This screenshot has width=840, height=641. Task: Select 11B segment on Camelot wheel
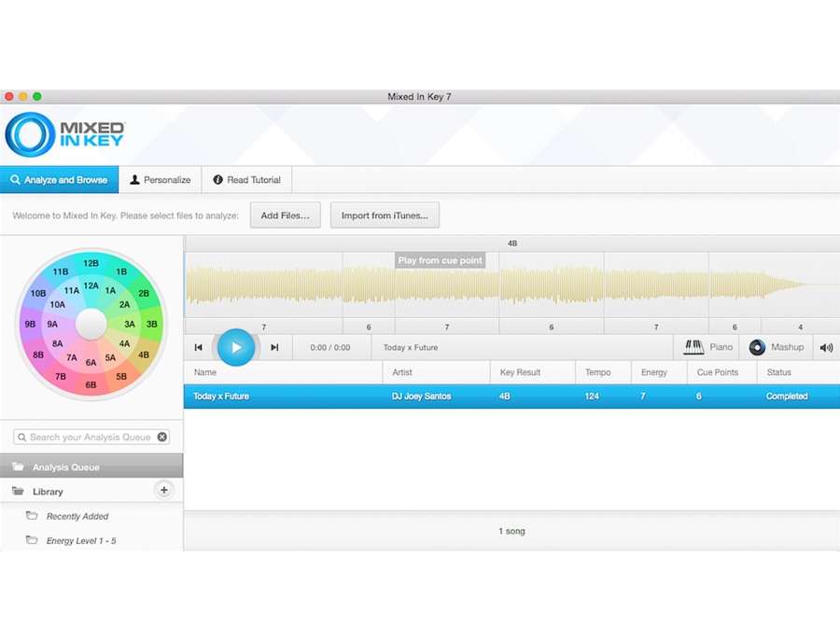pyautogui.click(x=61, y=272)
